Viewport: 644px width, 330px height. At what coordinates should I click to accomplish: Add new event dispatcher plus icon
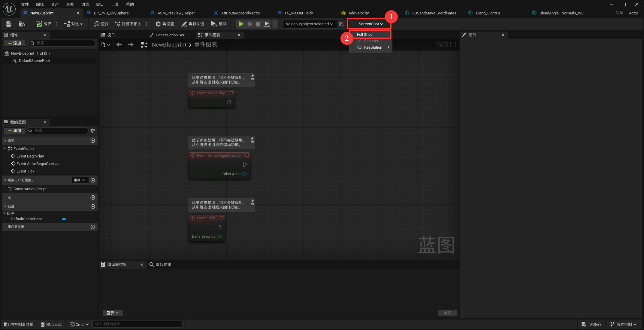(x=93, y=227)
